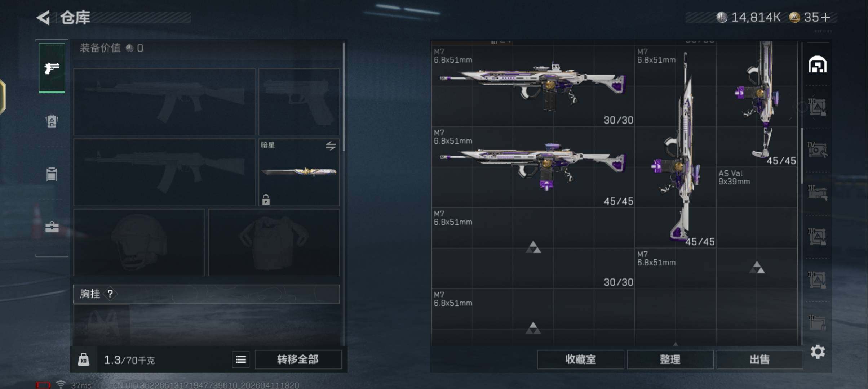Open the main warehouse home icon
868x389 pixels.
[x=818, y=64]
